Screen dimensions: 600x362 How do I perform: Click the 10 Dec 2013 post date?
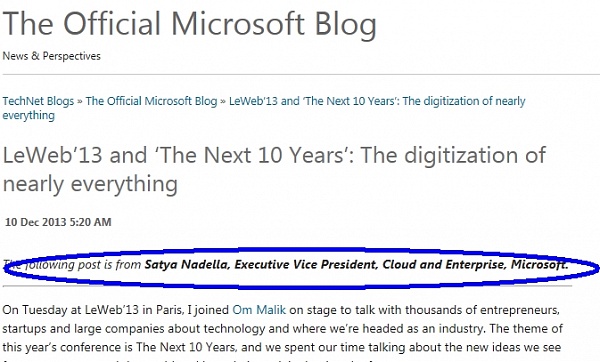[x=58, y=222]
